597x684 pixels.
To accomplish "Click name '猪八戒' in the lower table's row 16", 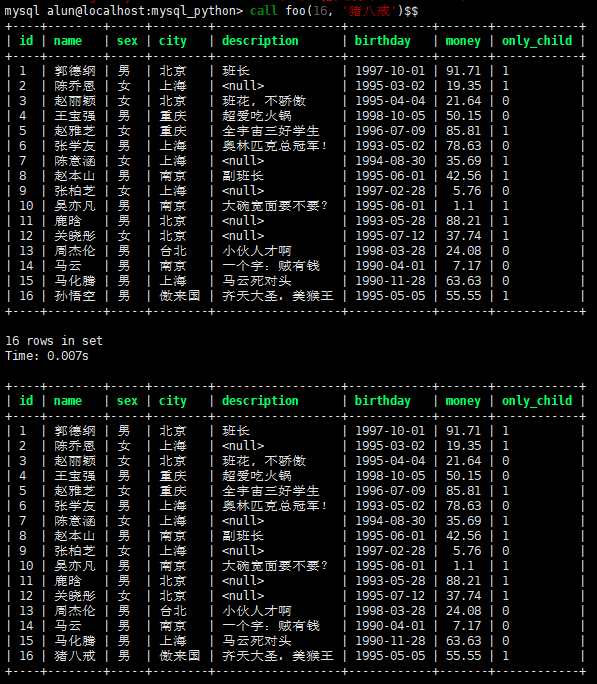I will tap(75, 656).
